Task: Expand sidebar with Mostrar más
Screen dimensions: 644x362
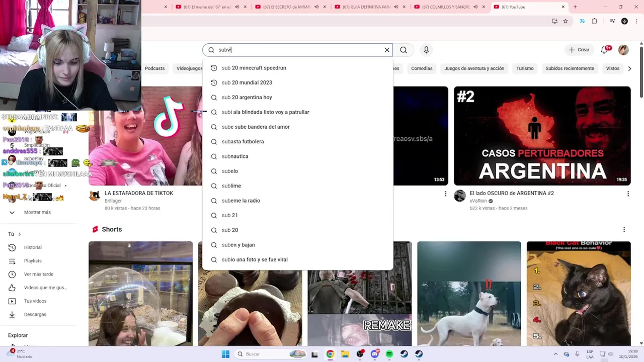Action: (x=37, y=212)
